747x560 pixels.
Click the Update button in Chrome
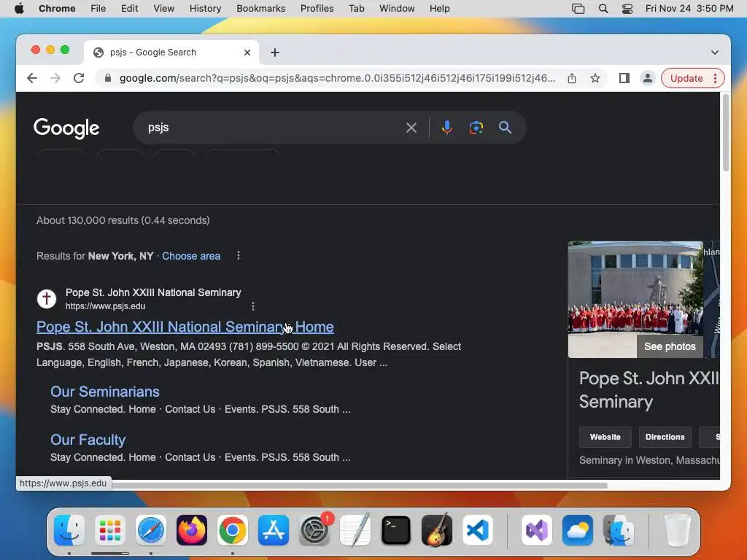click(686, 78)
